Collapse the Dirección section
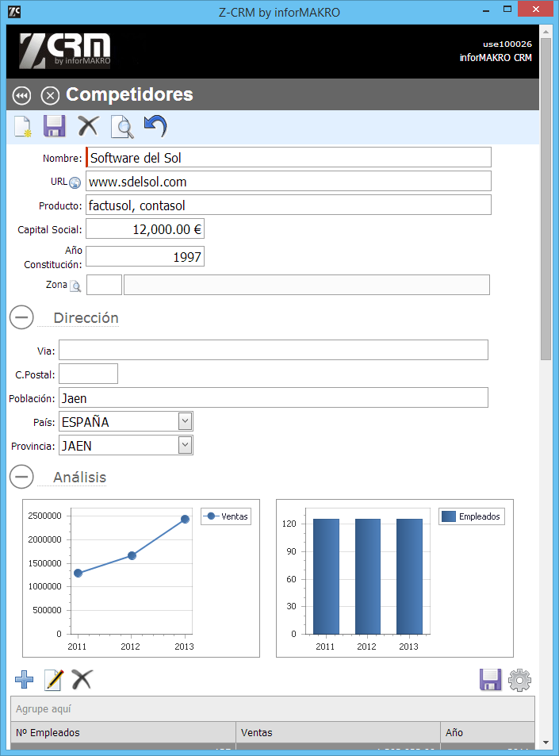This screenshot has width=559, height=756. click(x=21, y=317)
